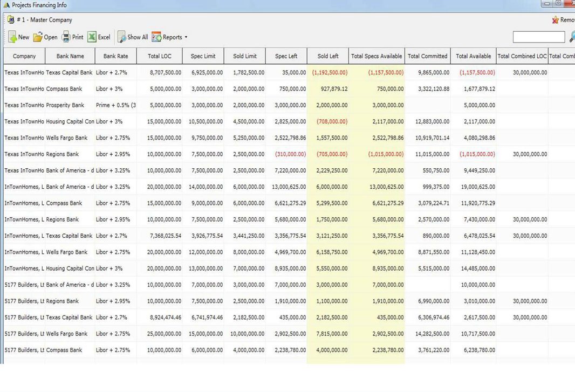This screenshot has width=575, height=392.
Task: Click the Show All magnifier-page icon
Action: pyautogui.click(x=121, y=37)
